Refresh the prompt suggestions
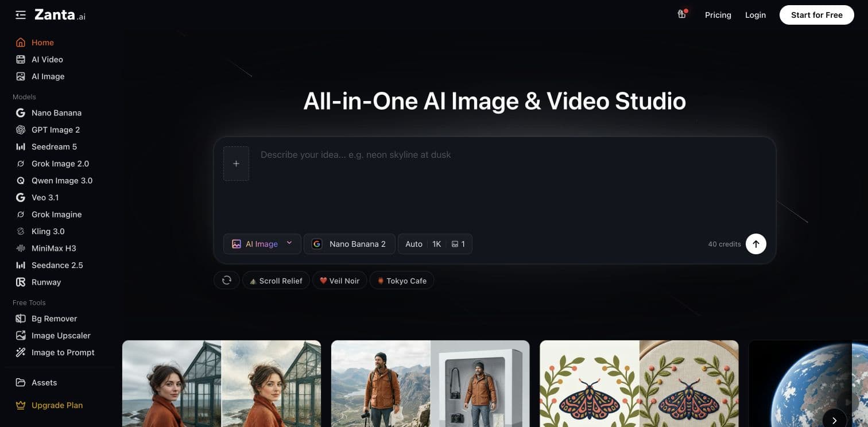 point(227,281)
